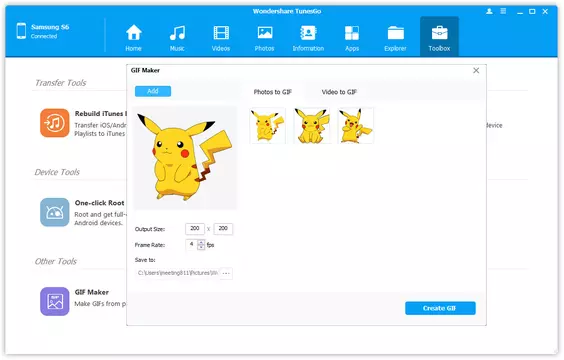Switch to Video to GIF tab
564x360 pixels.
click(x=339, y=92)
